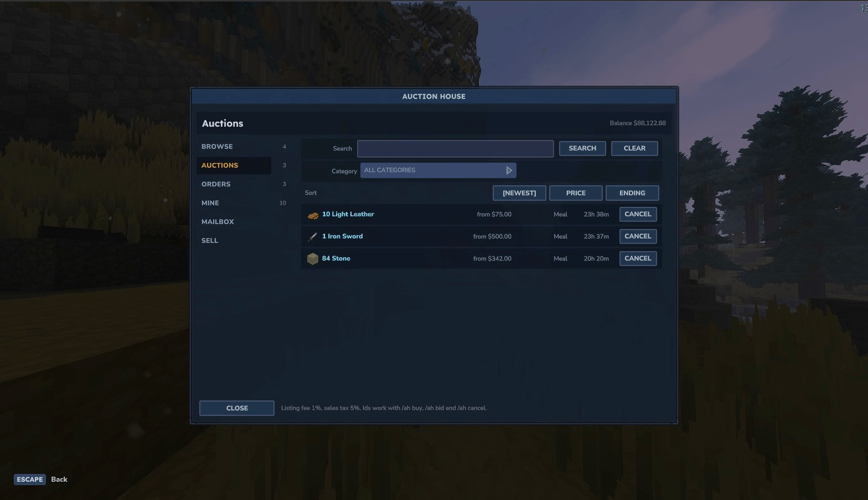Click the Stone block item icon
Screen dimensions: 868x500
[x=313, y=259]
